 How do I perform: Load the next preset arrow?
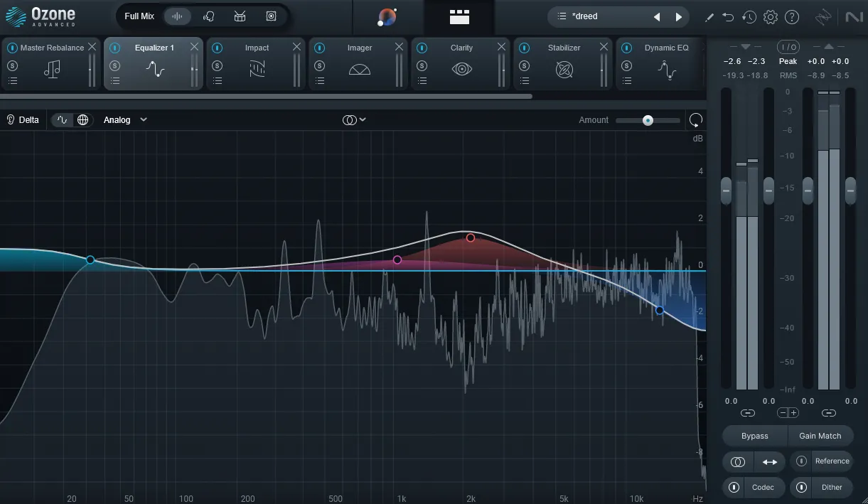point(679,16)
